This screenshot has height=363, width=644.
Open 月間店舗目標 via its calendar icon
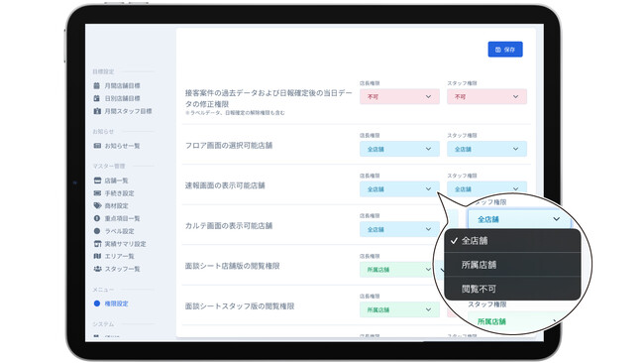tap(97, 85)
